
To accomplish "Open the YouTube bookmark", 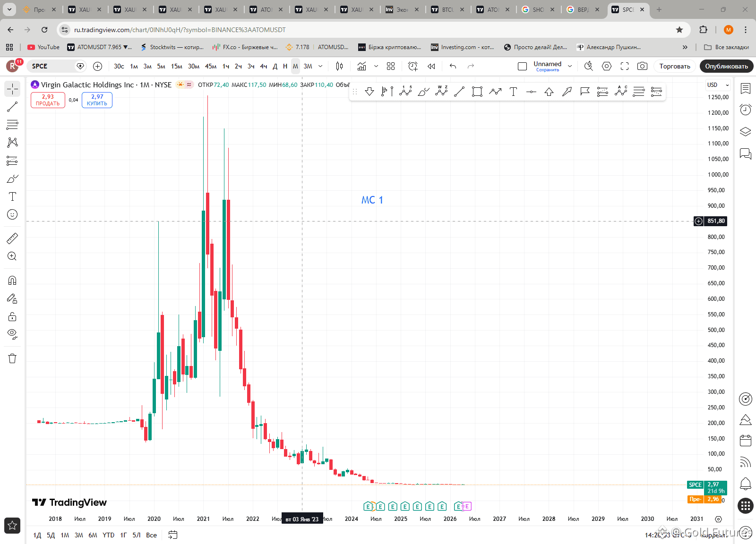I will (x=43, y=47).
